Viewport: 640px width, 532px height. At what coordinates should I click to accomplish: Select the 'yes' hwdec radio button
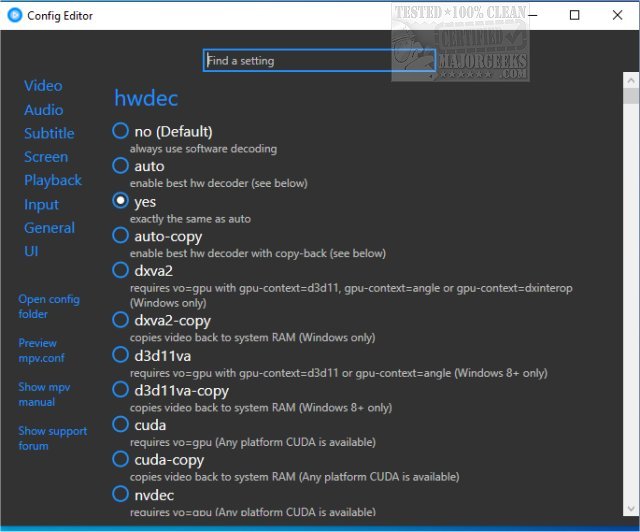[120, 201]
